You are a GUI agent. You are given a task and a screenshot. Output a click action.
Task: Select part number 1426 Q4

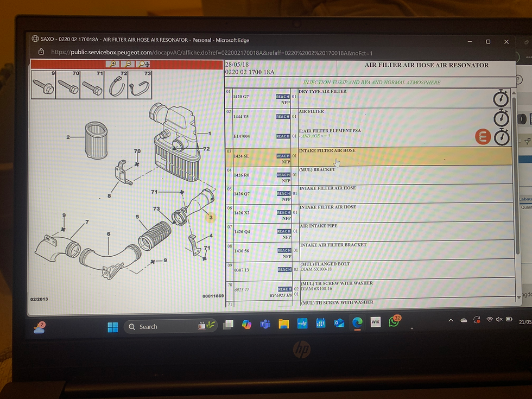tap(242, 232)
